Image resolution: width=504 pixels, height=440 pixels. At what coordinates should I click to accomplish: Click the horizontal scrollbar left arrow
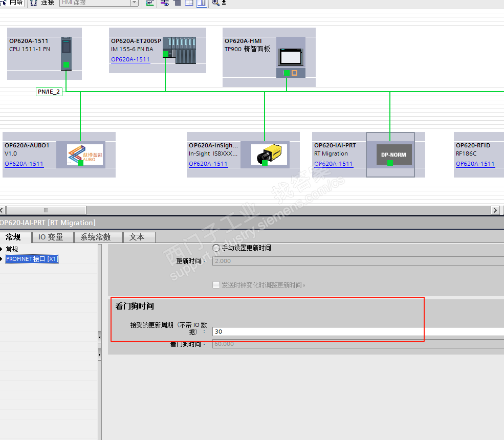(2, 210)
